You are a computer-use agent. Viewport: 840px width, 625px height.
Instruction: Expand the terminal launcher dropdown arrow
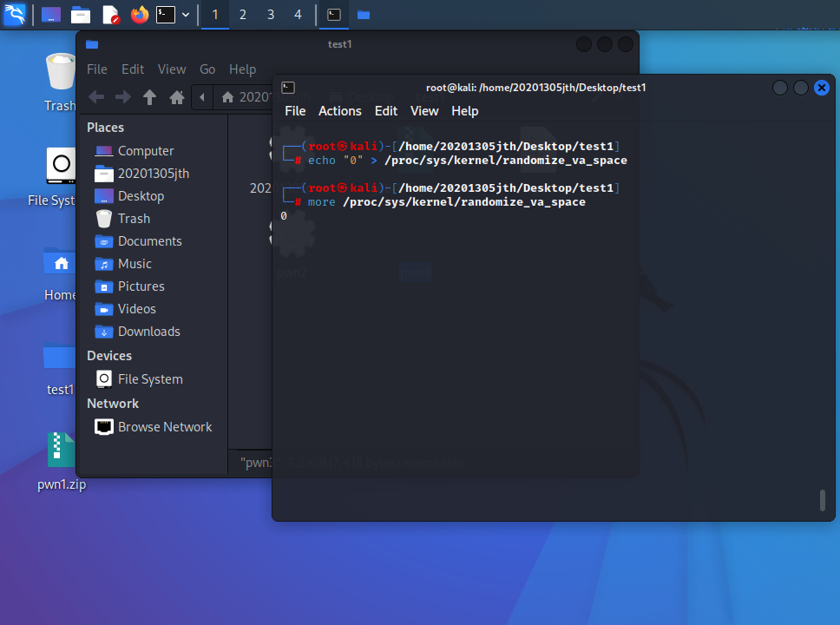pos(186,15)
